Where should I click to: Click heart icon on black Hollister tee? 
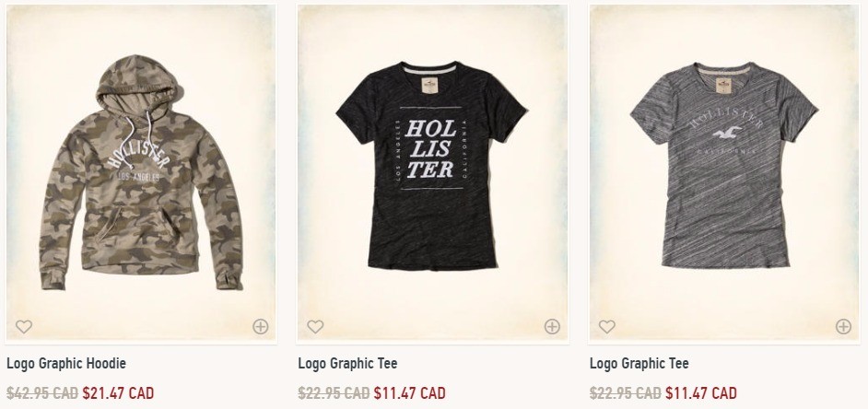tap(315, 326)
